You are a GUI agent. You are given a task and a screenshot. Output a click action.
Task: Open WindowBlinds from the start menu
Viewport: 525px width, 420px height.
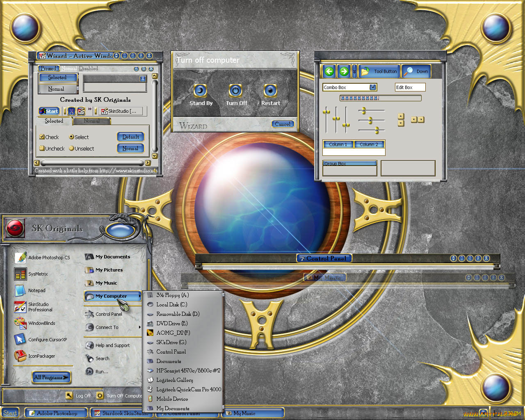[34, 323]
